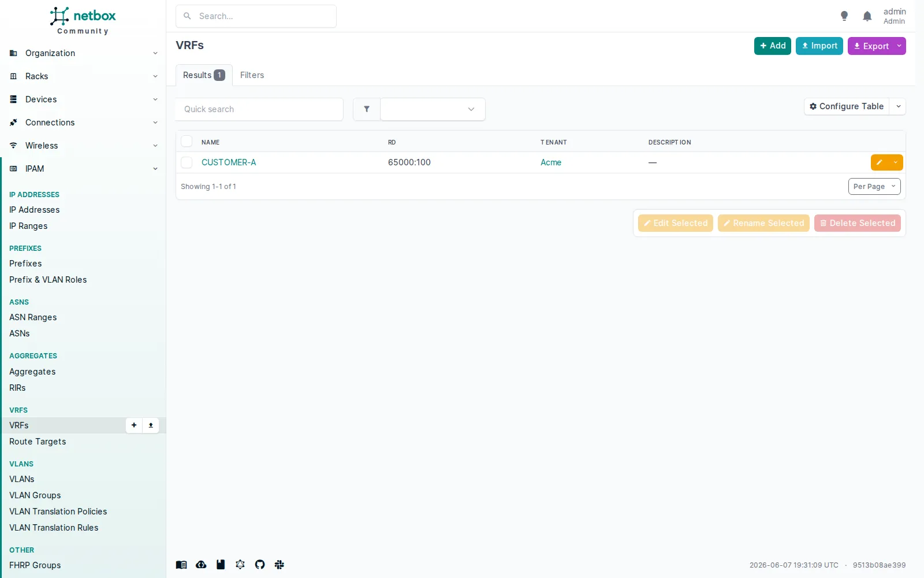Check the CUSTOMER-A row checkbox

click(187, 162)
